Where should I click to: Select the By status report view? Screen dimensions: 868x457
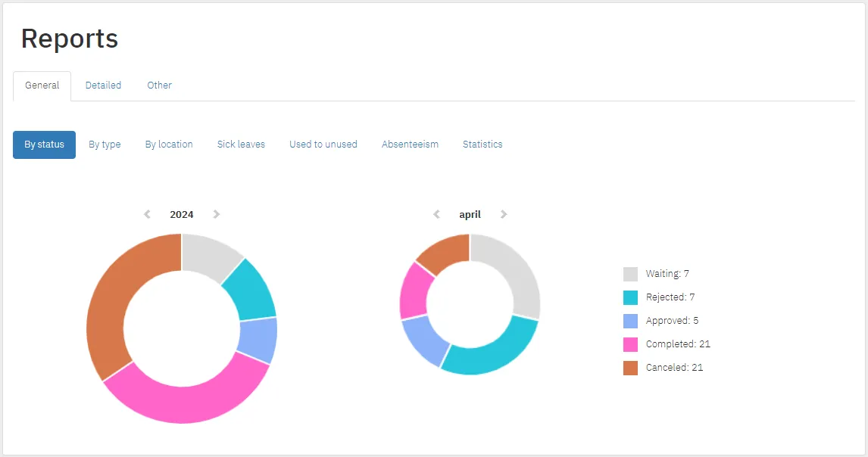44,145
